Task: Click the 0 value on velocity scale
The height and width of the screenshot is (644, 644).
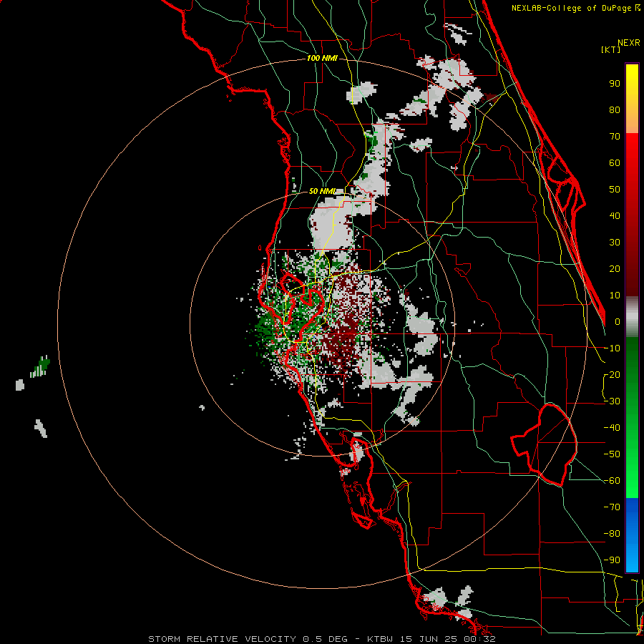Action: point(618,321)
